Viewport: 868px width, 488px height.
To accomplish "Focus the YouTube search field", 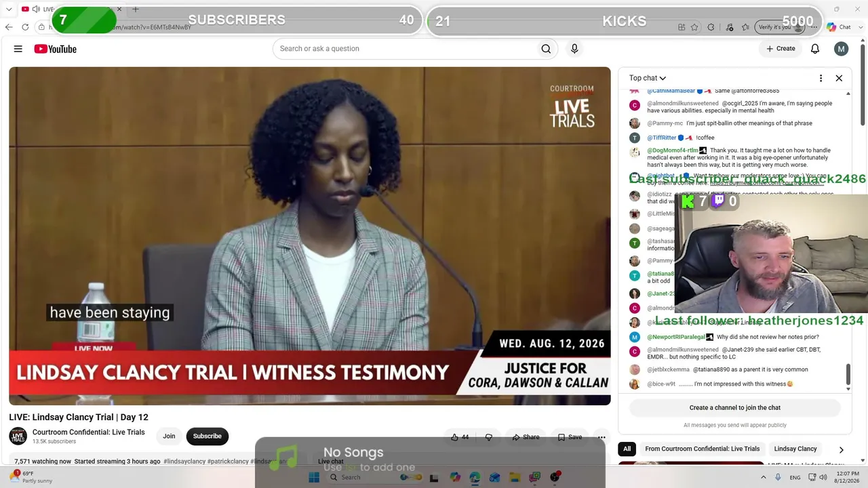I will pos(403,49).
